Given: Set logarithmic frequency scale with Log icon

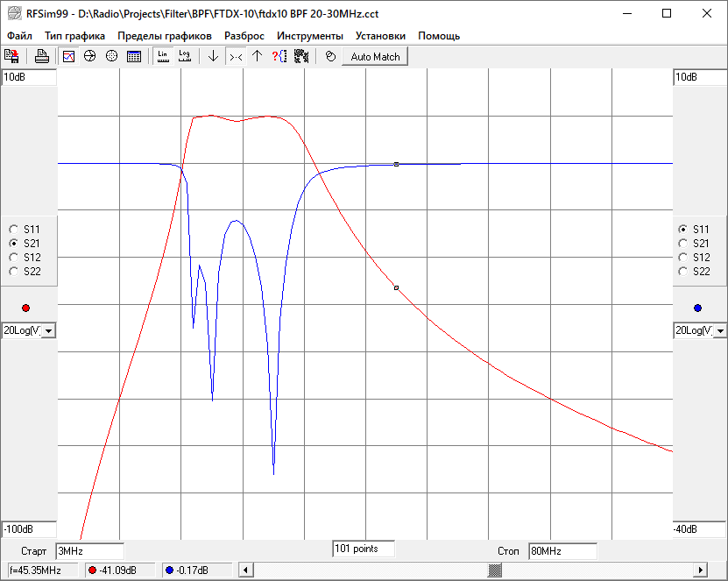Looking at the screenshot, I should 184,56.
